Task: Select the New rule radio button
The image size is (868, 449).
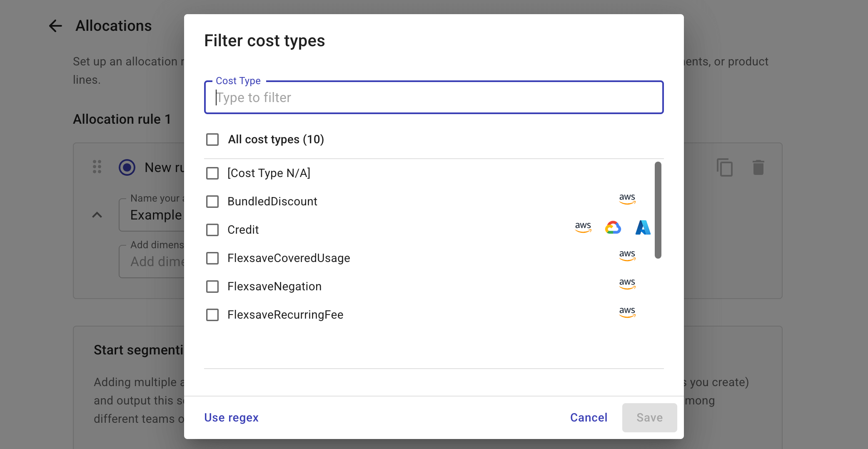Action: 127,167
